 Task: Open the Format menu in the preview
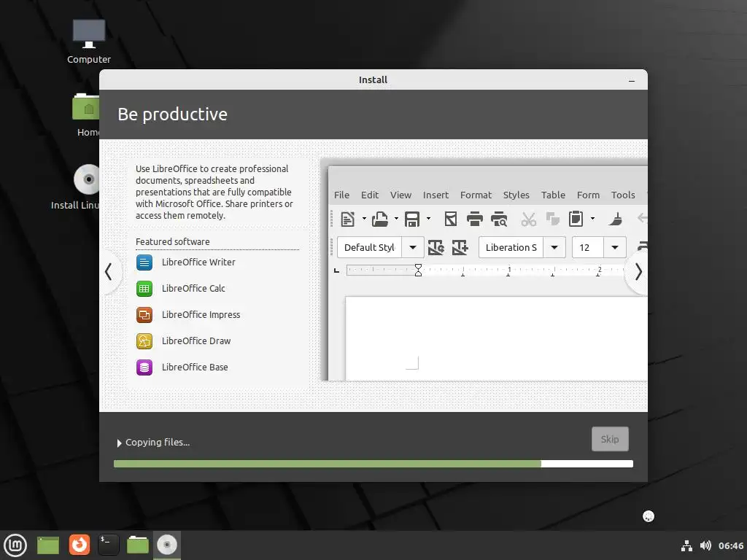point(476,195)
